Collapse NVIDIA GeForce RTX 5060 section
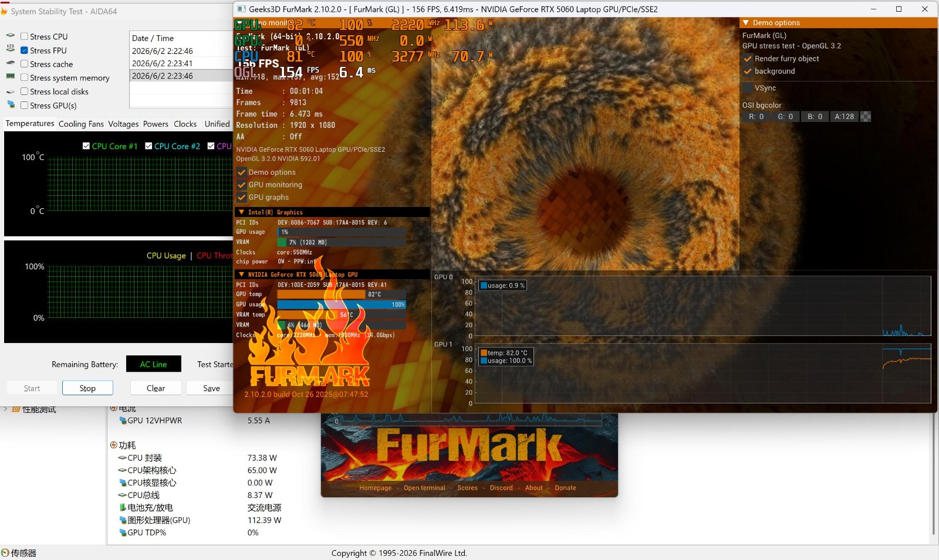The height and width of the screenshot is (560, 939). click(x=241, y=274)
